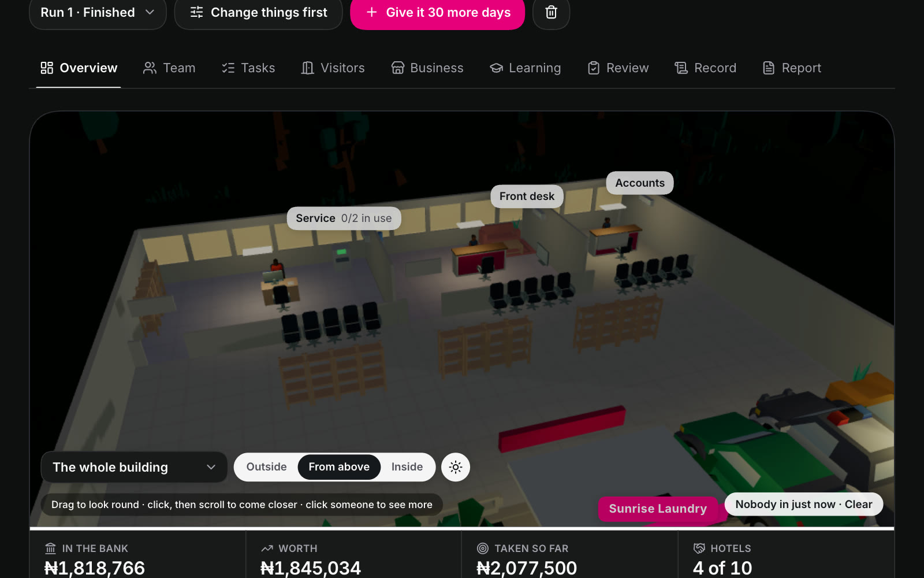The image size is (924, 578).
Task: Switch to the Inside camera view
Action: pos(407,467)
